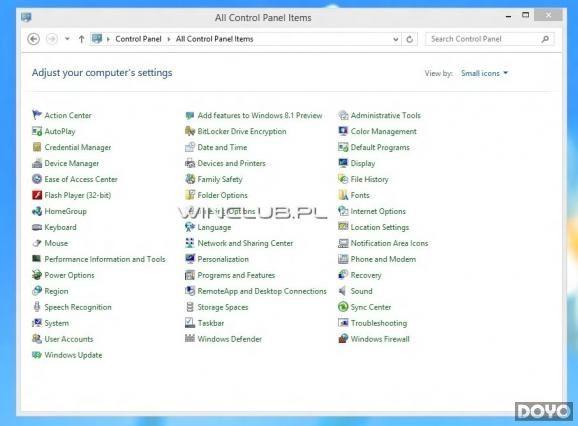
Task: Open the recent locations dropdown arrow
Action: click(67, 38)
